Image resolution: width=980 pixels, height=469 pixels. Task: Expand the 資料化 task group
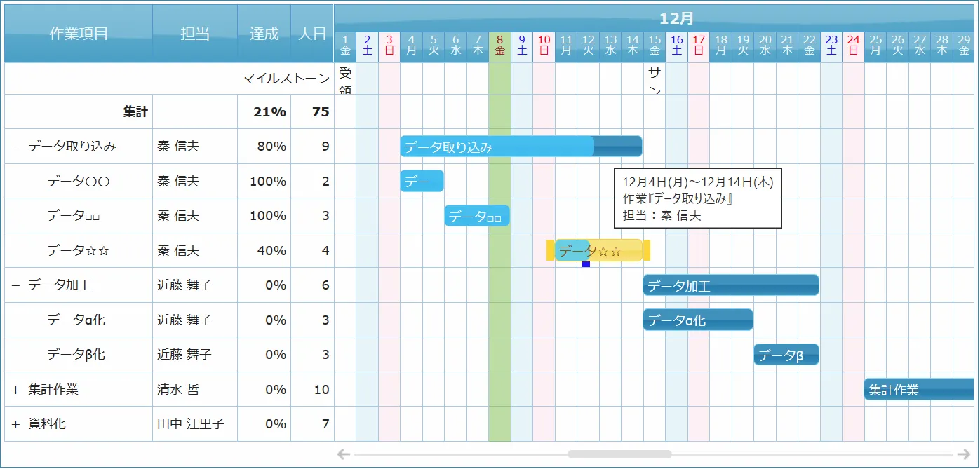click(15, 424)
